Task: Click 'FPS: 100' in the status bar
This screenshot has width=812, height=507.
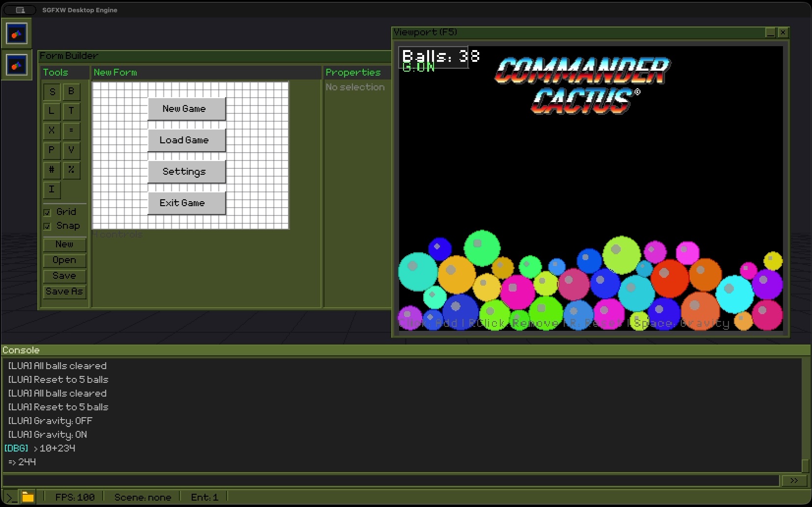Action: [75, 497]
